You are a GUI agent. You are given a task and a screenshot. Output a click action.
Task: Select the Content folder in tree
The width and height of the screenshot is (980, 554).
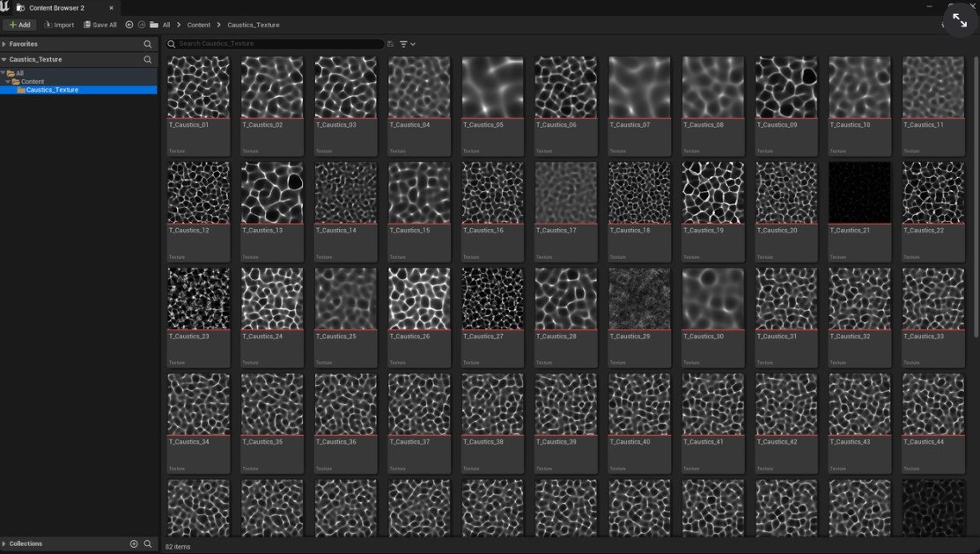click(33, 81)
